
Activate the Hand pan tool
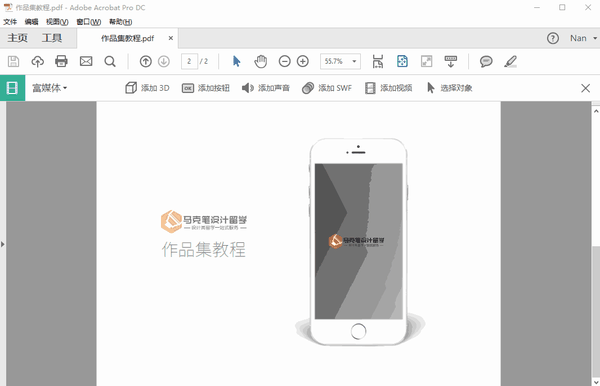pyautogui.click(x=261, y=61)
